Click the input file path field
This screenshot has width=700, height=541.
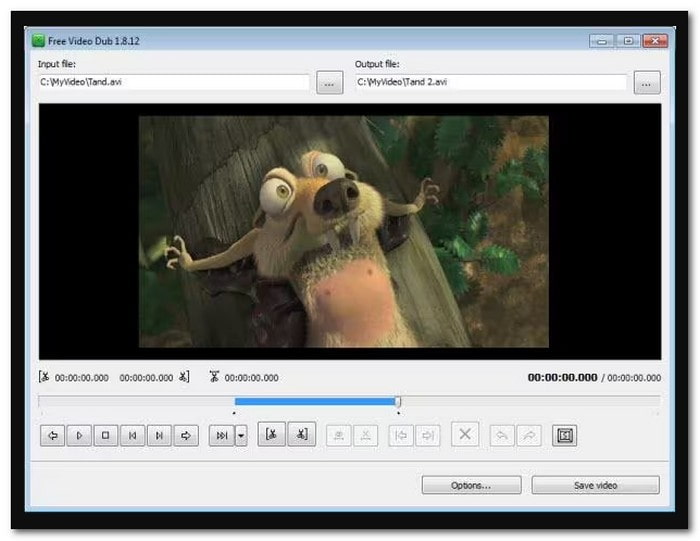pos(174,82)
